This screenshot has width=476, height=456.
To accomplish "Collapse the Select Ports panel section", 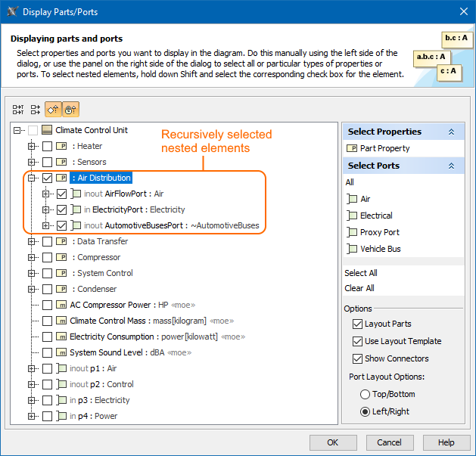I will (x=452, y=166).
